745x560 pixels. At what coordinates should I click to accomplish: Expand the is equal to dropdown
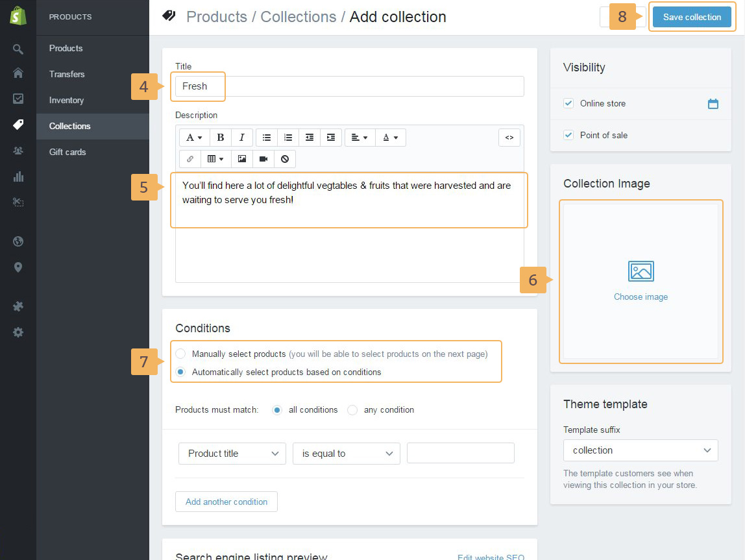347,454
